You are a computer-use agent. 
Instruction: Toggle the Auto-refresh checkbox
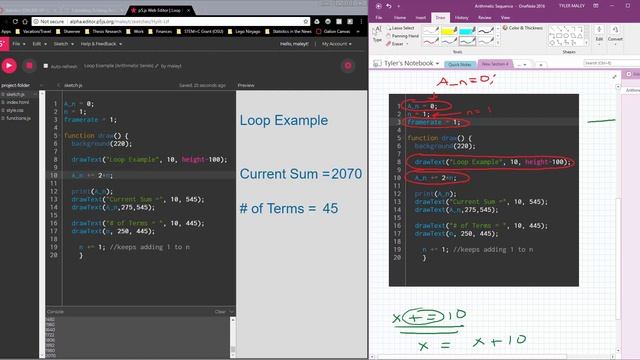coord(46,66)
